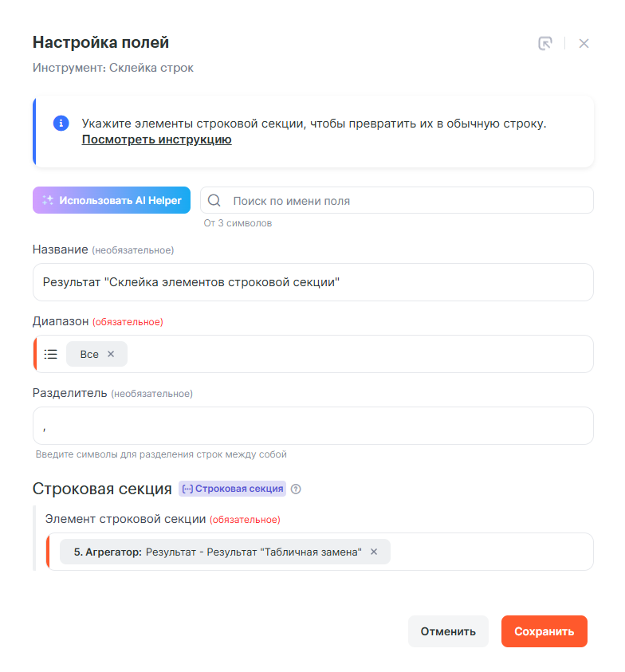Image resolution: width=625 pixels, height=672 pixels.
Task: Click the Разделитель separator input
Action: pos(312,426)
